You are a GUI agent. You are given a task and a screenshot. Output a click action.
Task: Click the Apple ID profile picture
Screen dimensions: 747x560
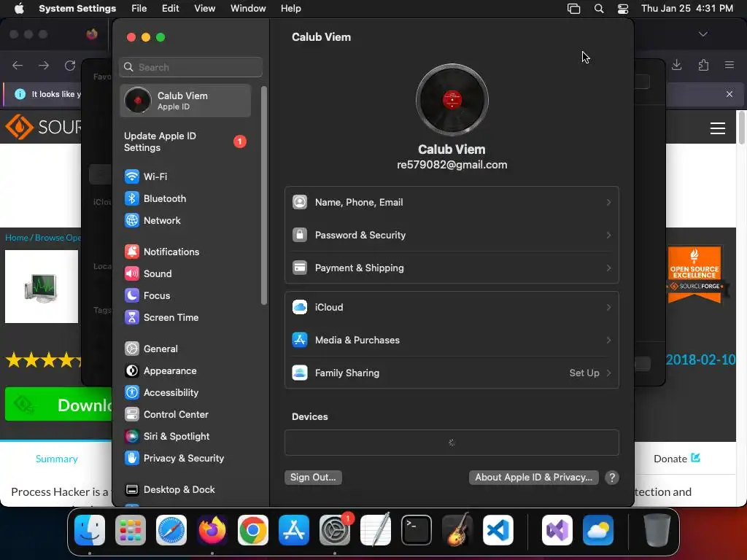point(452,100)
